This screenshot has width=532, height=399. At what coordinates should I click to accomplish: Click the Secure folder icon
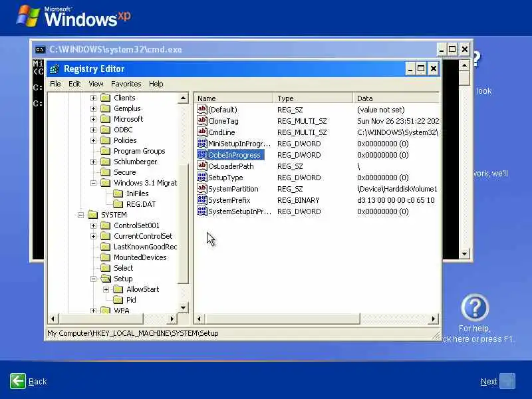tap(106, 172)
